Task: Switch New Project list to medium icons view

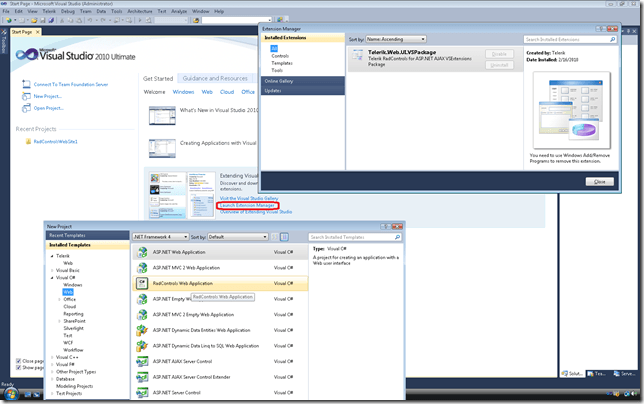Action: 284,237
